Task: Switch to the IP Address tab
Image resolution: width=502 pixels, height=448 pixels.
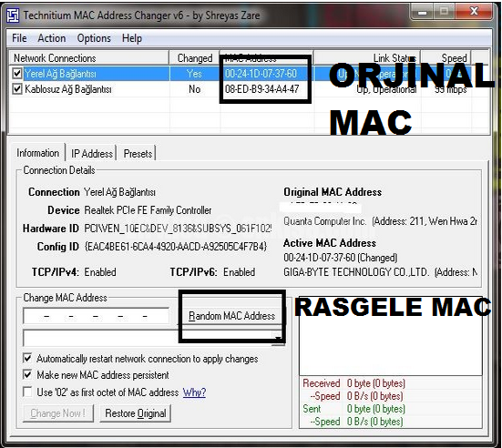Action: (x=92, y=154)
